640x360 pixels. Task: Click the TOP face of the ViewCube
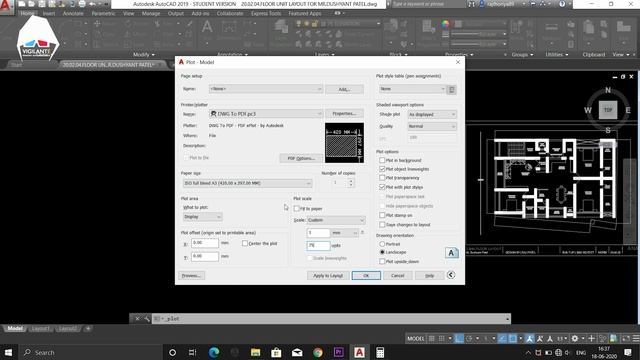pos(608,110)
